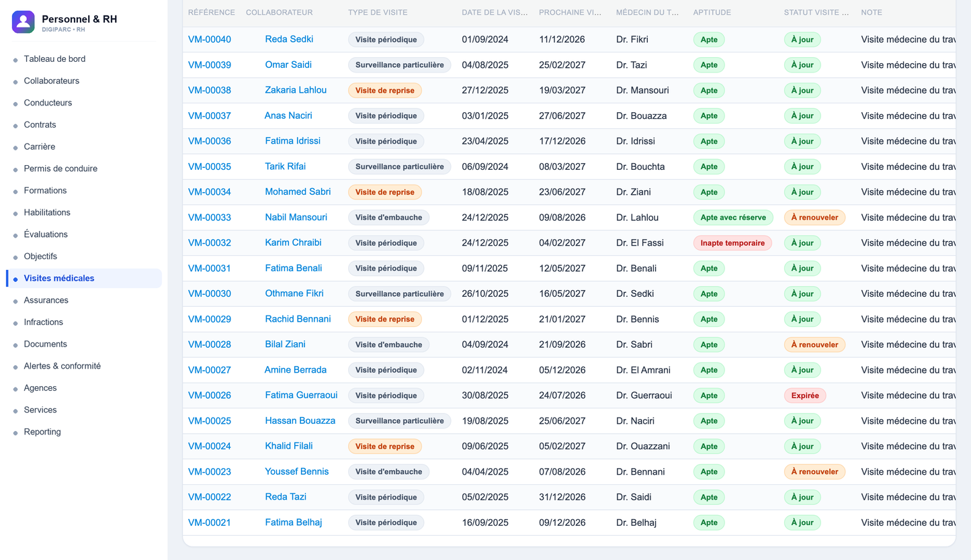This screenshot has height=560, width=971.
Task: Navigate to the Assurances page
Action: point(46,300)
